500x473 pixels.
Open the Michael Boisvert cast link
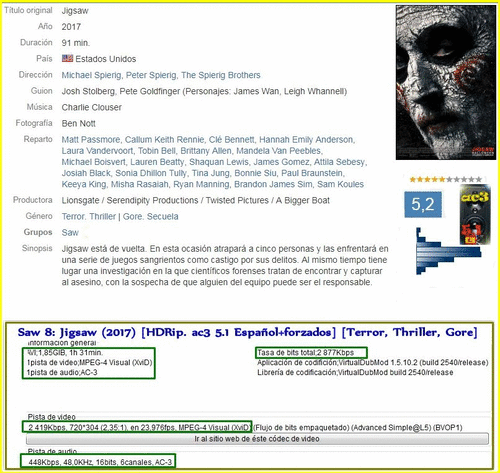coord(94,162)
